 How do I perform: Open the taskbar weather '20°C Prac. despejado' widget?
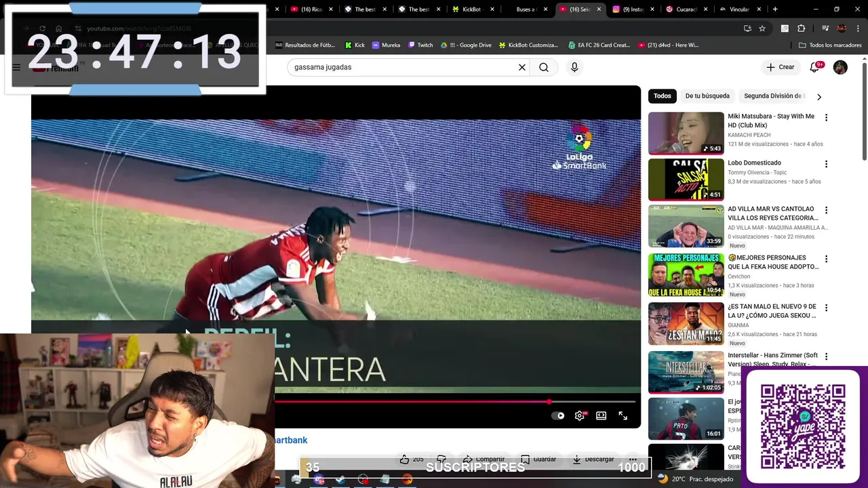tap(696, 479)
